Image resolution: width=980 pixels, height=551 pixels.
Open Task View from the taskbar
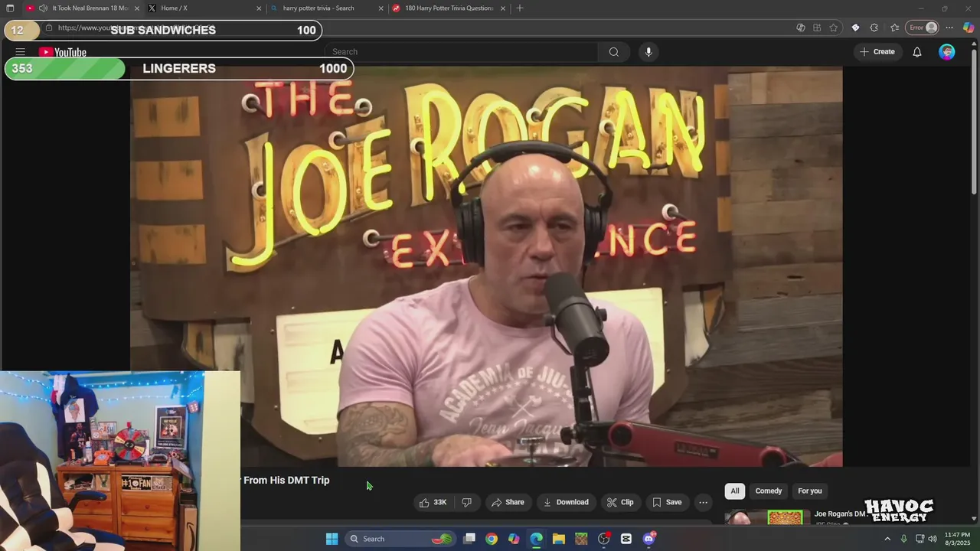[469, 539]
